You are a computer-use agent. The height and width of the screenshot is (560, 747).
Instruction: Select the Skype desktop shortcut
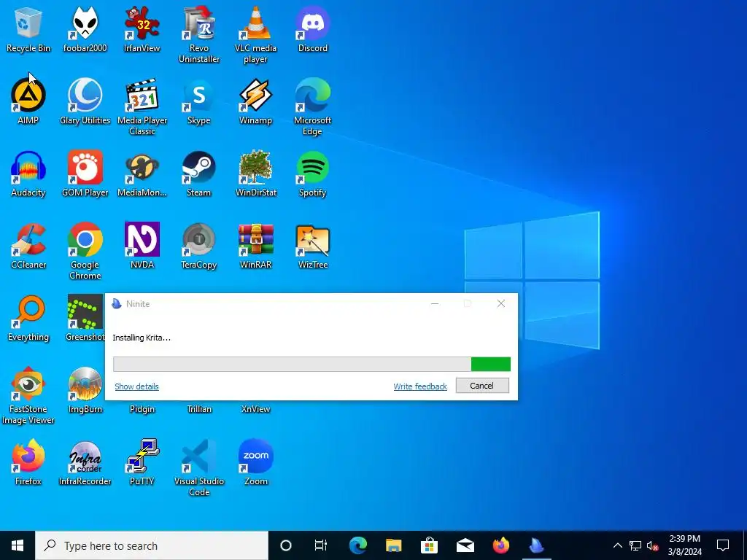click(198, 101)
